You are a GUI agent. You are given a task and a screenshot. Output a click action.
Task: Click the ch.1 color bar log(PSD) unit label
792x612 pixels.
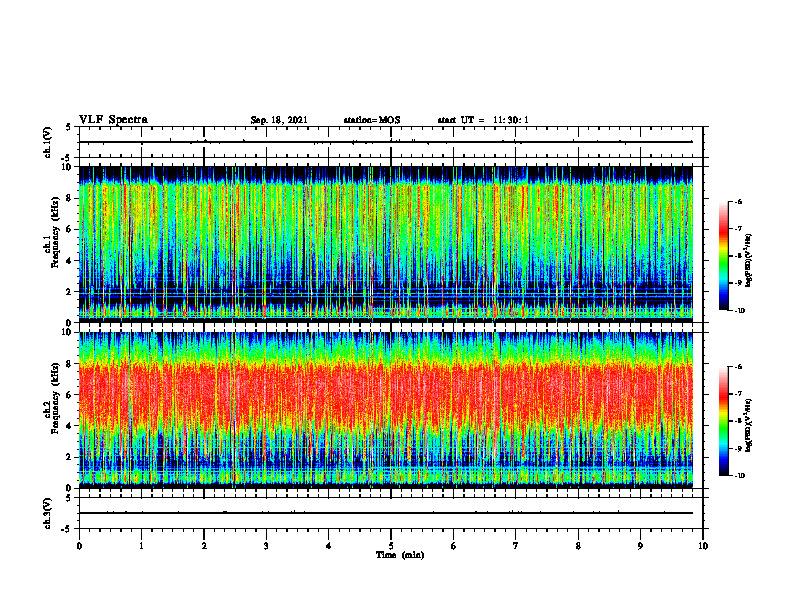click(750, 261)
